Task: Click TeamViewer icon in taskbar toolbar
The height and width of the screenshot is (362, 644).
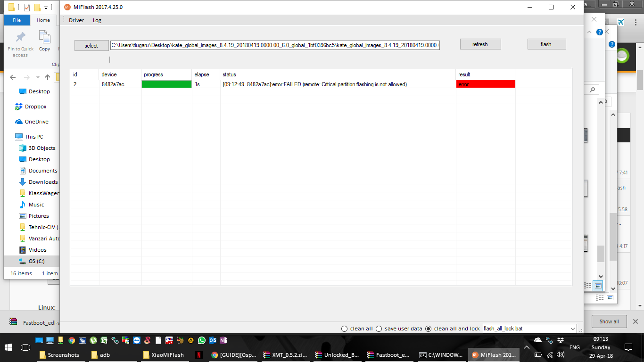Action: click(x=137, y=340)
